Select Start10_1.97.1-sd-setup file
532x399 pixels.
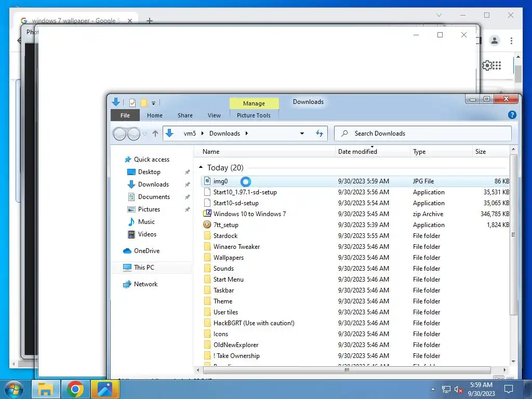click(x=245, y=192)
